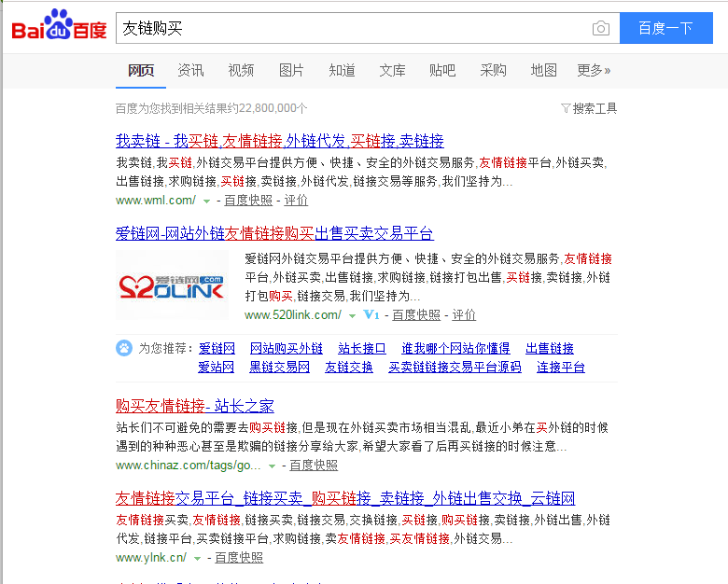Open 购买友情链接- 站长之家 result

(194, 406)
